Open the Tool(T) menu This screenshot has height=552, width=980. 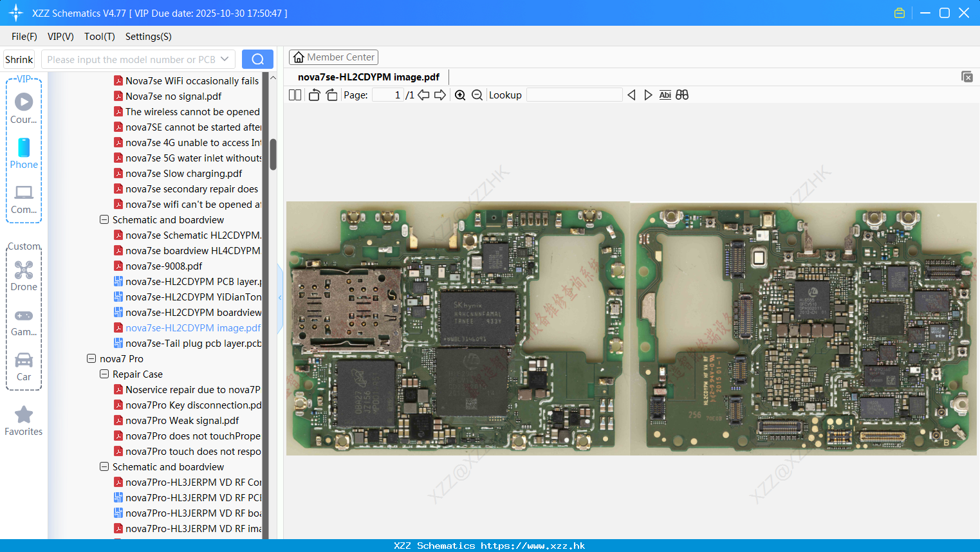point(100,37)
